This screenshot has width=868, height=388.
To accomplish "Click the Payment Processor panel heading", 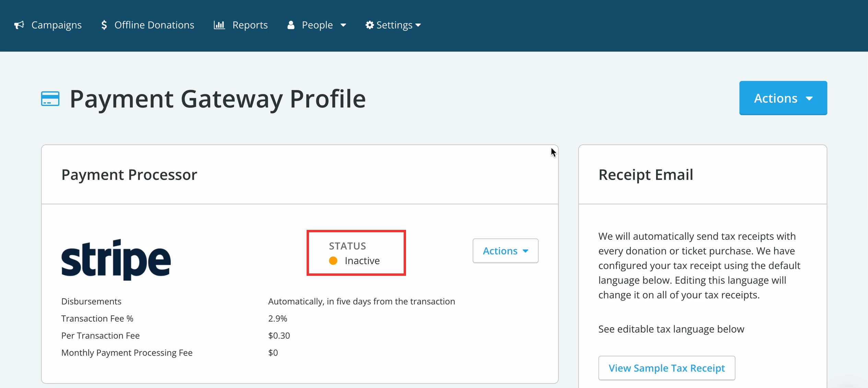I will pos(129,175).
